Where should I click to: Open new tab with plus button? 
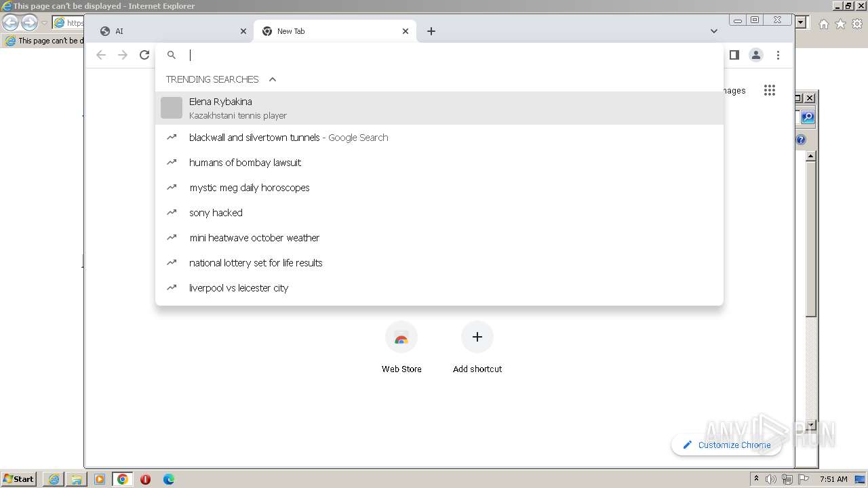[x=431, y=31]
